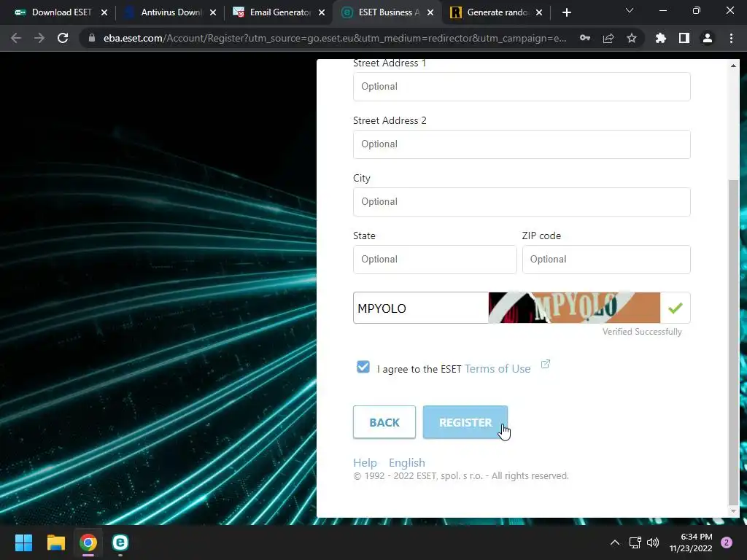Toggle the browser side panel icon
This screenshot has width=747, height=560.
pyautogui.click(x=684, y=38)
